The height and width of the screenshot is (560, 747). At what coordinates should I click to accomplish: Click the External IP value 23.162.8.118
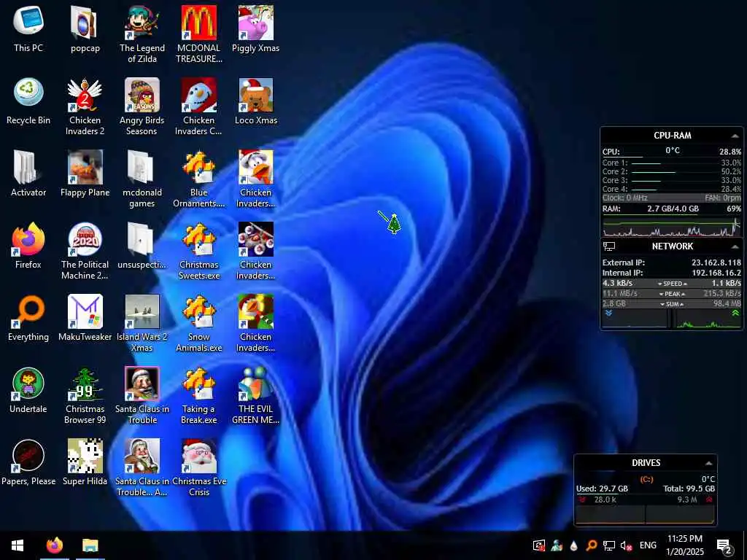pyautogui.click(x=716, y=262)
